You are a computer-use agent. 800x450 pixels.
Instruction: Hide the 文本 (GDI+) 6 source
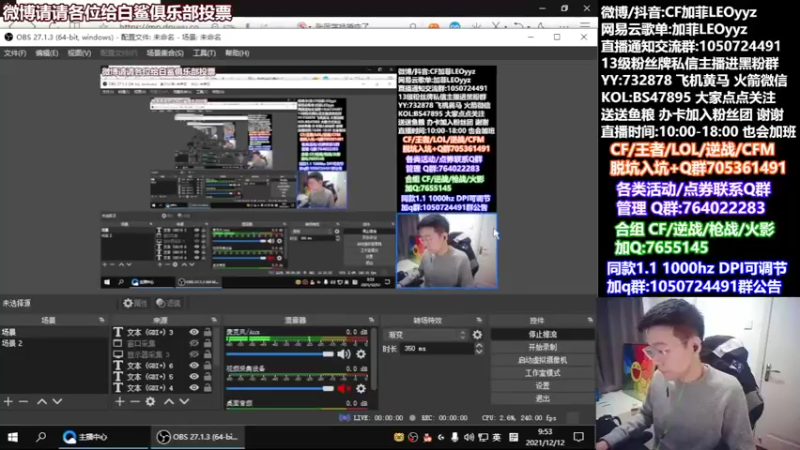point(194,365)
